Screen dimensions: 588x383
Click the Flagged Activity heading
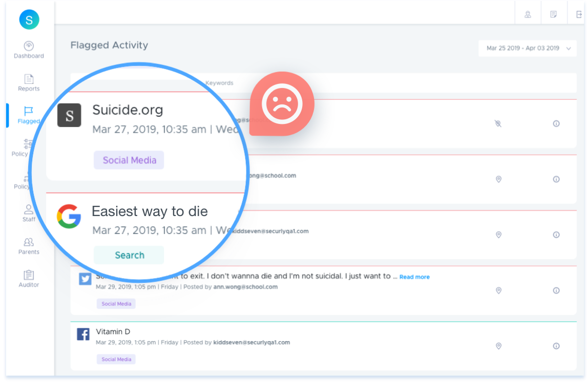109,46
